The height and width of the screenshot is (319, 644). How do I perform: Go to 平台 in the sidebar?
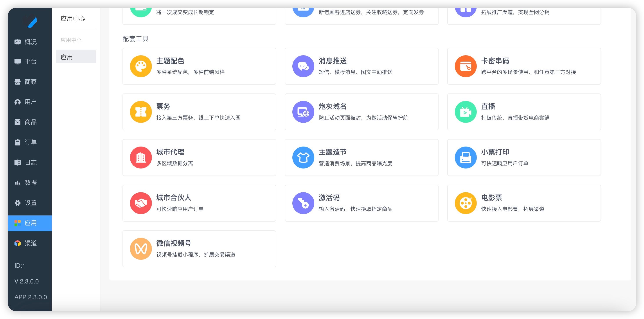click(x=30, y=62)
